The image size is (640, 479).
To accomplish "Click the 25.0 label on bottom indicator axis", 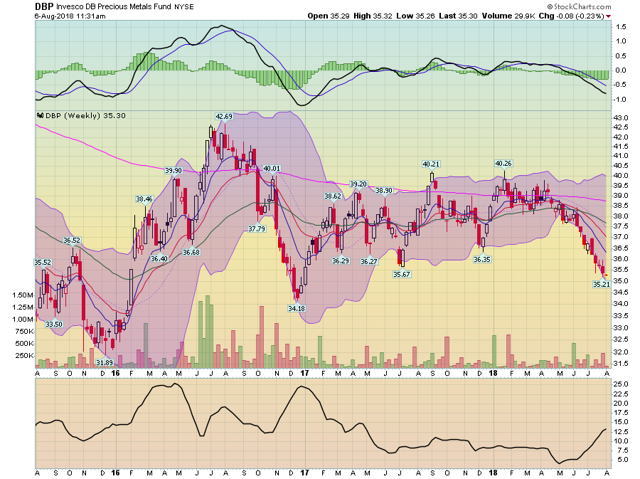I will (621, 384).
